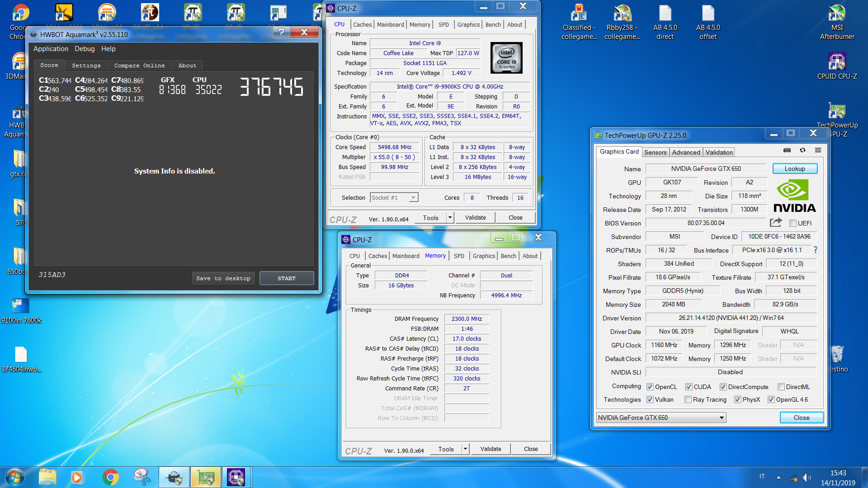
Task: Toggle the DirectML checkbox
Action: 781,387
